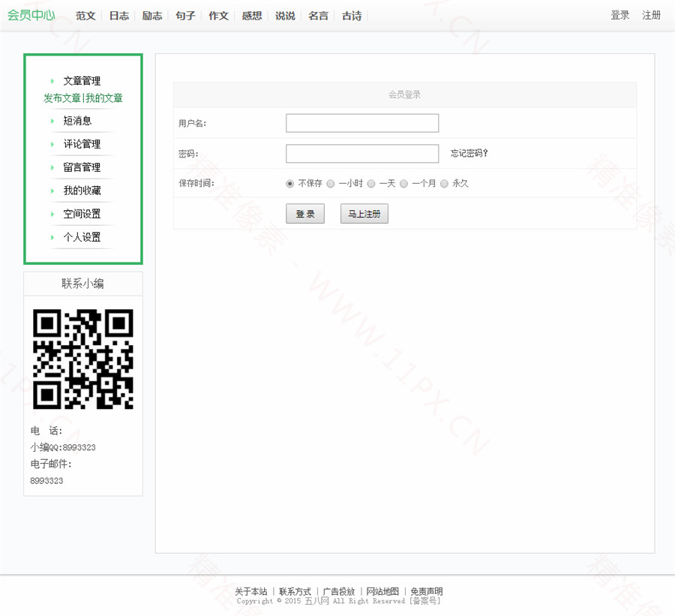This screenshot has height=616, width=675.
Task: Expand the 文章管理 sidebar section
Action: tap(82, 81)
